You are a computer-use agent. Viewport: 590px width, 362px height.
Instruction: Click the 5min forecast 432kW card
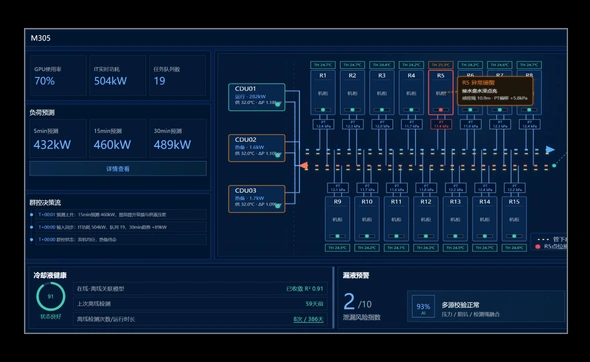coord(58,138)
